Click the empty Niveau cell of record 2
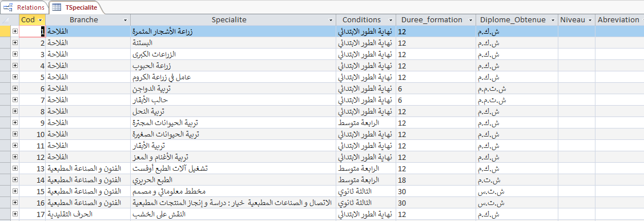 coord(577,43)
